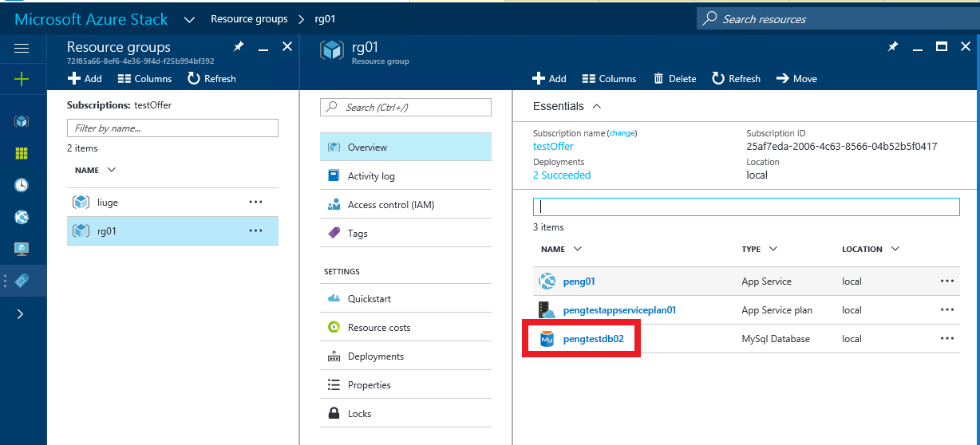This screenshot has height=445, width=980.
Task: Click the Search resources box
Action: click(838, 19)
